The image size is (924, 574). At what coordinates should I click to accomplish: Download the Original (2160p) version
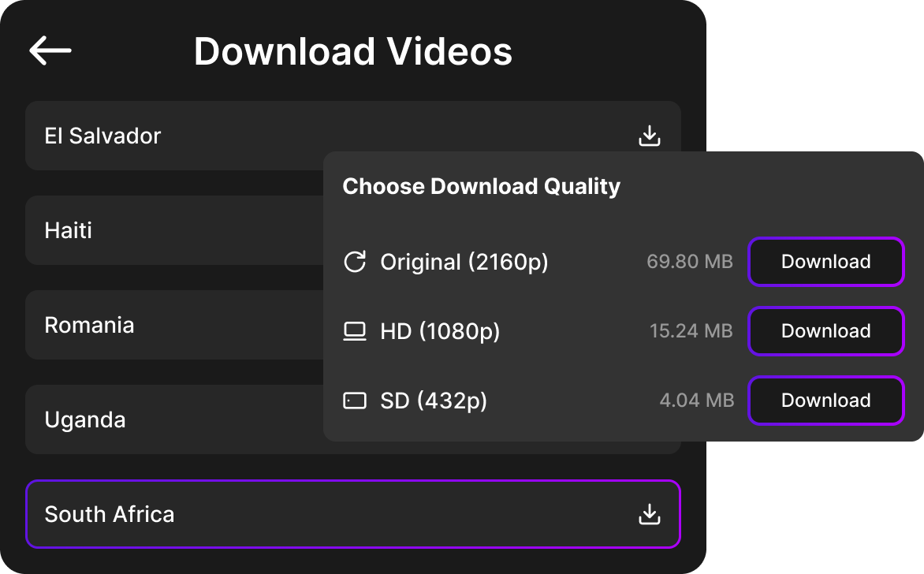825,262
